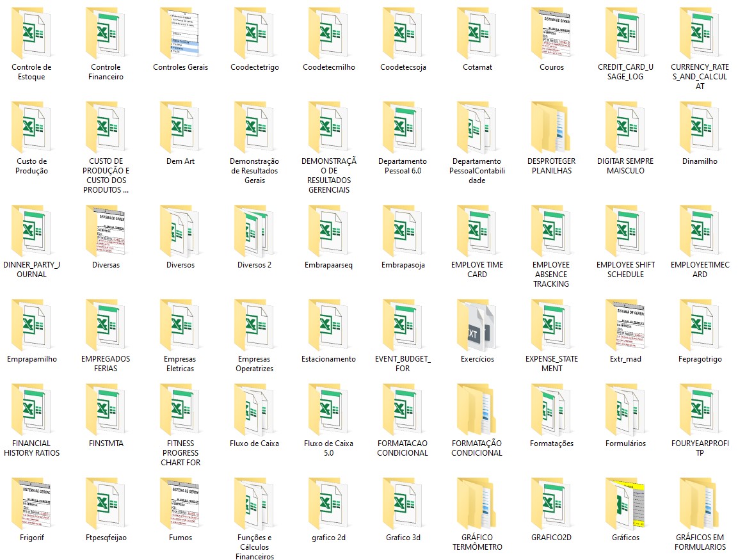The width and height of the screenshot is (738, 560).
Task: Select the Estacionamento folder icon
Action: pyautogui.click(x=328, y=324)
